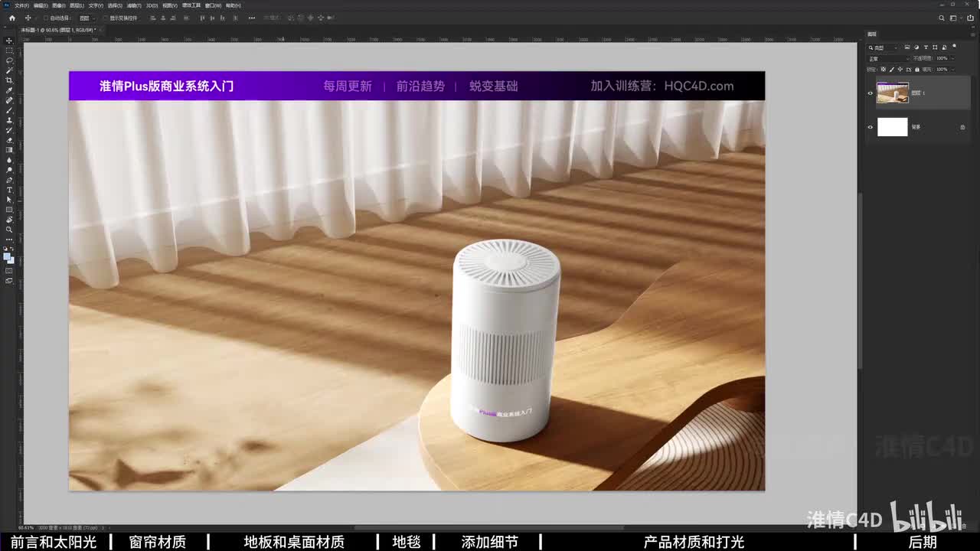980x551 pixels.
Task: Select the History Brush tool
Action: coord(9,130)
